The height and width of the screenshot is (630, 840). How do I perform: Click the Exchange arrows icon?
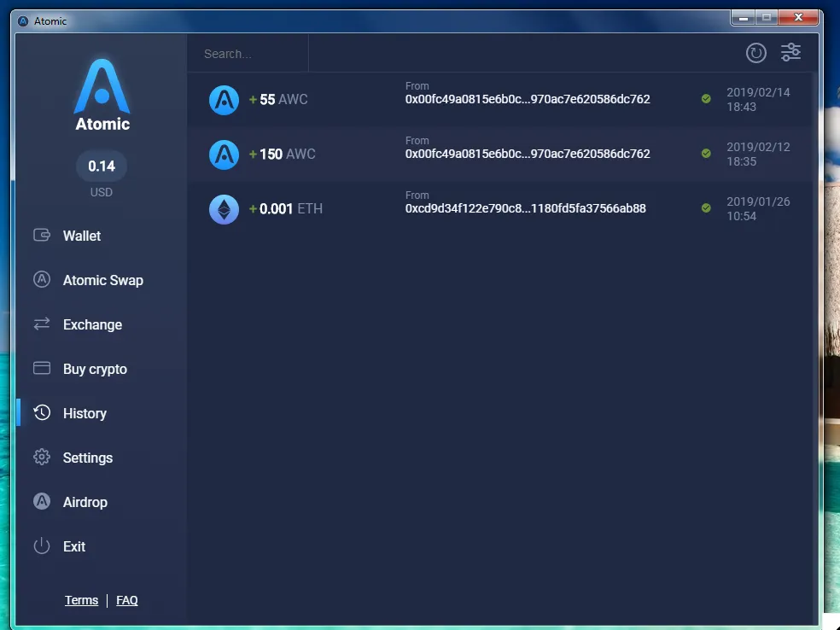pyautogui.click(x=42, y=324)
